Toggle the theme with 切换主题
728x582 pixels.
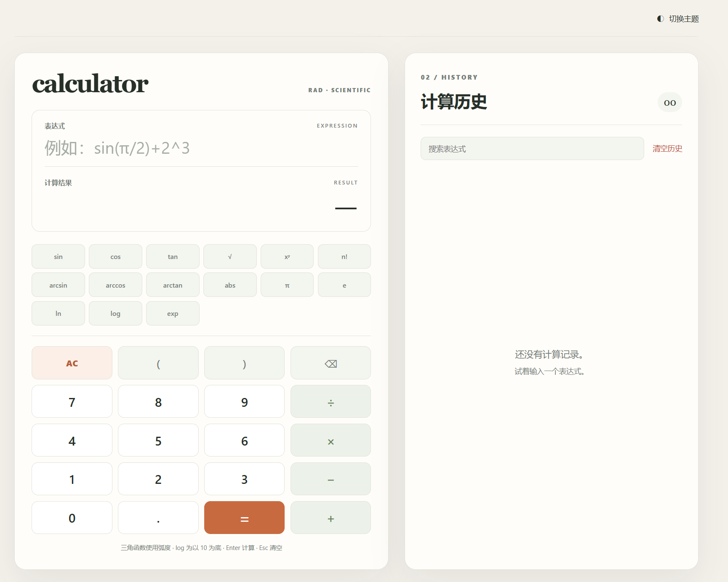[x=678, y=19]
